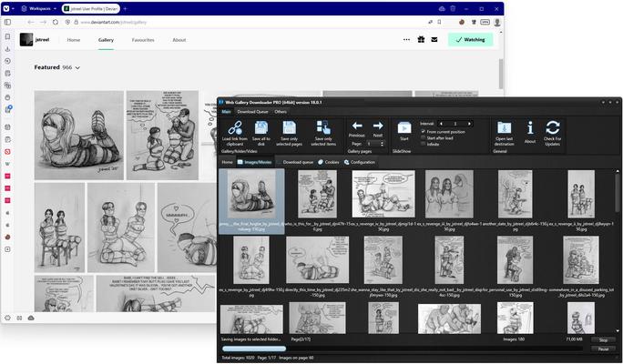The height and width of the screenshot is (364, 623).
Task: Click DeviantArt gift icon
Action: tap(421, 39)
